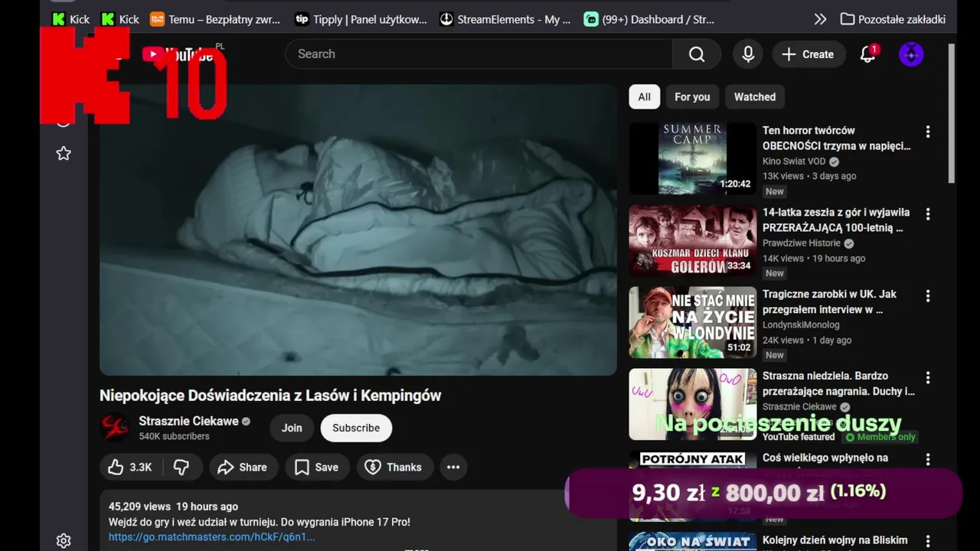Open Strasznie Ciekawe channel avatar
Screen dimensions: 980x551
pyautogui.click(x=116, y=428)
